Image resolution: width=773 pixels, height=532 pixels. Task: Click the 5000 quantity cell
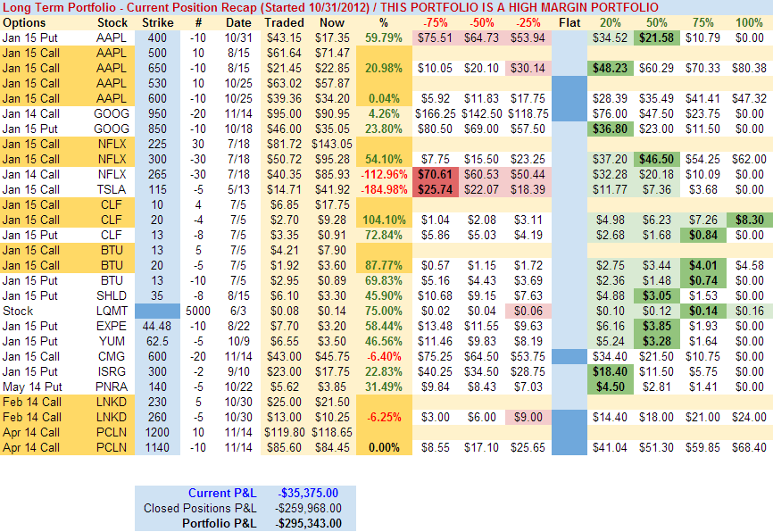pyautogui.click(x=198, y=311)
